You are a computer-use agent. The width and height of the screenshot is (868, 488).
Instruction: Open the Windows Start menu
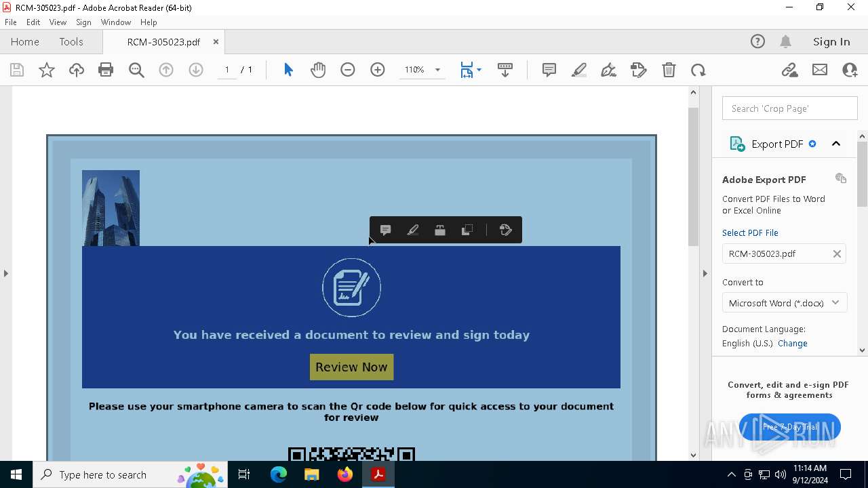(16, 474)
